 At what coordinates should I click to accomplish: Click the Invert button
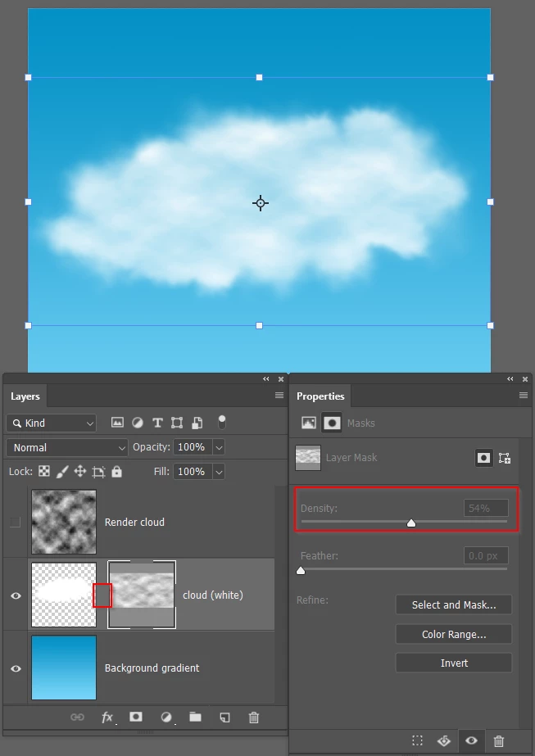coord(453,663)
